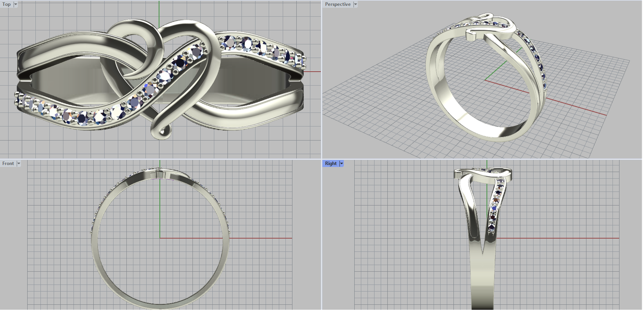Select the curled heart tip in Top view

click(x=162, y=132)
